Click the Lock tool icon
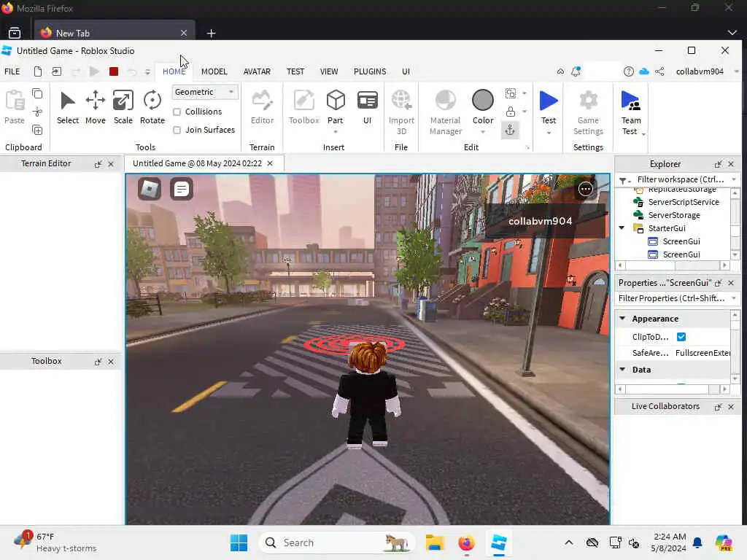The height and width of the screenshot is (560, 747). coord(510,112)
